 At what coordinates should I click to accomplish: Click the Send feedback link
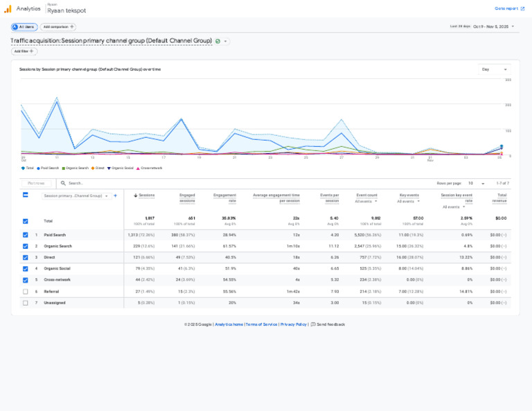pyautogui.click(x=328, y=324)
